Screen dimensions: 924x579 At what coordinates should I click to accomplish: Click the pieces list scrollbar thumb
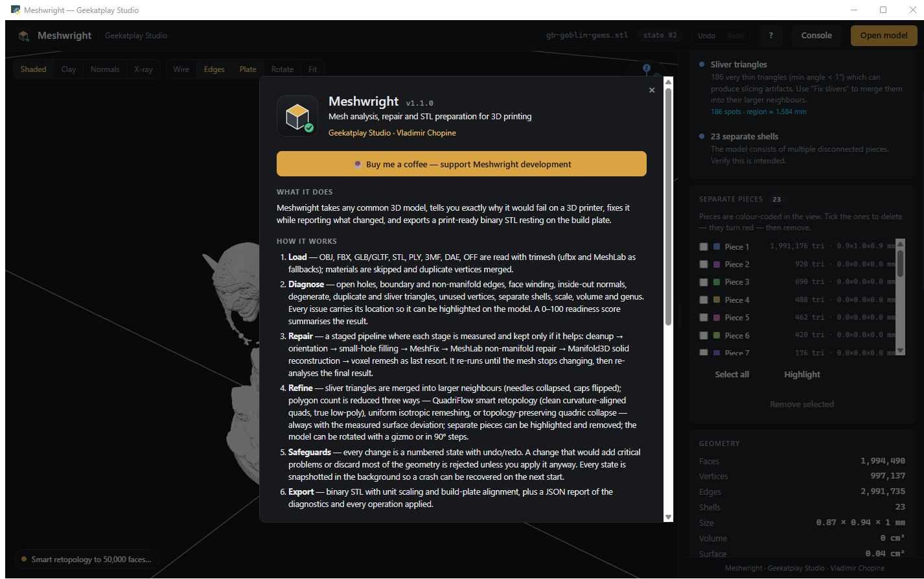[x=899, y=263]
